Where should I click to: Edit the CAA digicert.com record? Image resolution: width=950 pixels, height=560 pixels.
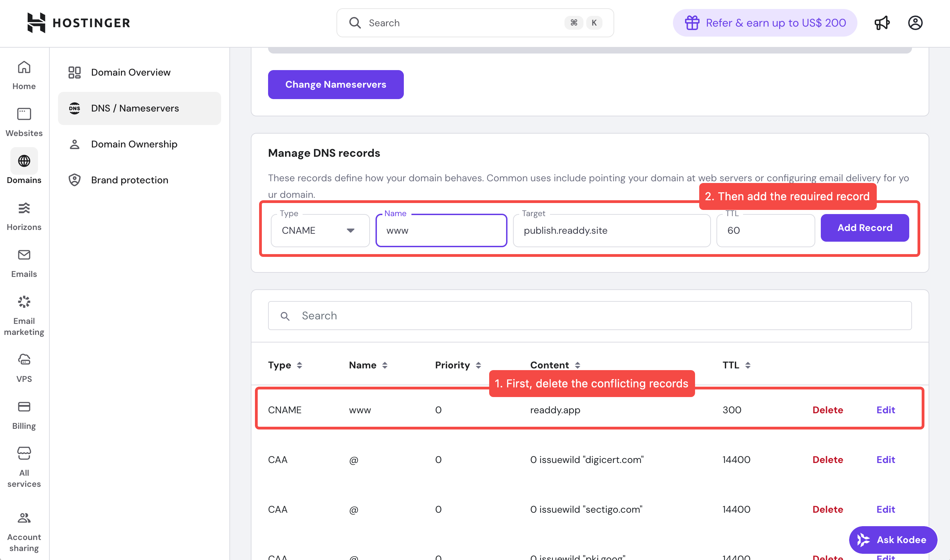(x=885, y=460)
